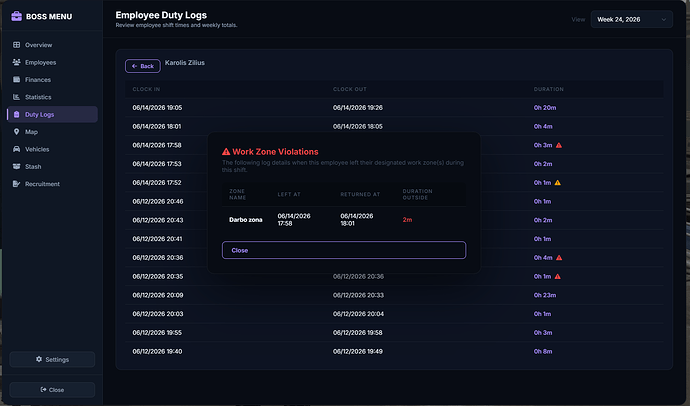Viewport: 690px width, 406px height.
Task: Open the Map pin icon
Action: click(16, 132)
